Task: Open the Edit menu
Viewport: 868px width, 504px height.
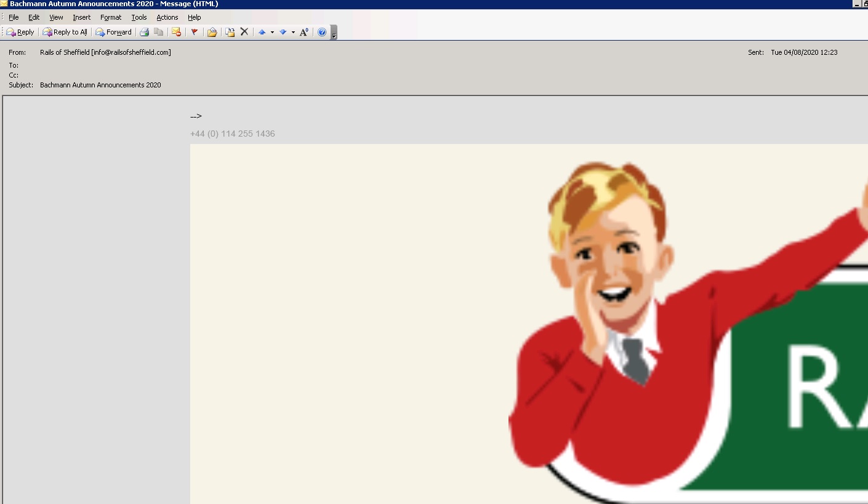Action: [34, 17]
